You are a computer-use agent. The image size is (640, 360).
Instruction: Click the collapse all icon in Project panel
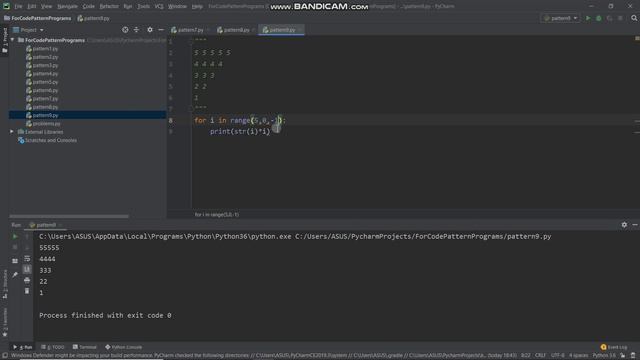pos(136,30)
